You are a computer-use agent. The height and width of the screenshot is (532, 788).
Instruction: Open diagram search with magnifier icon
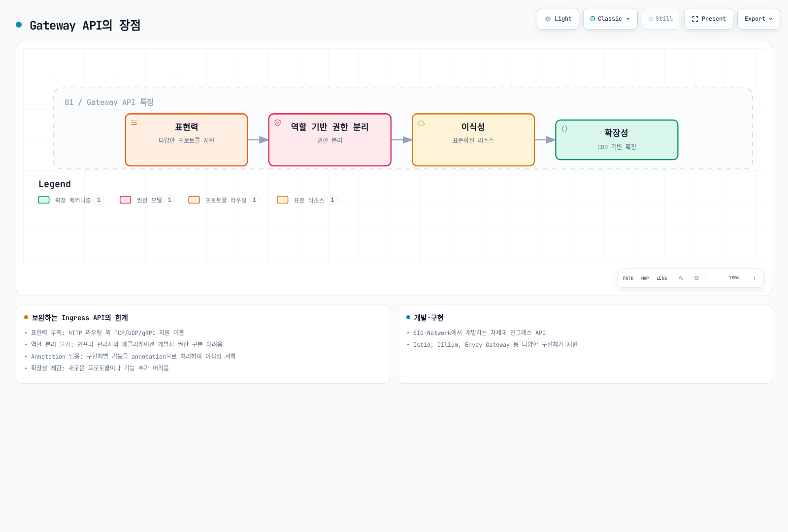[x=681, y=278]
